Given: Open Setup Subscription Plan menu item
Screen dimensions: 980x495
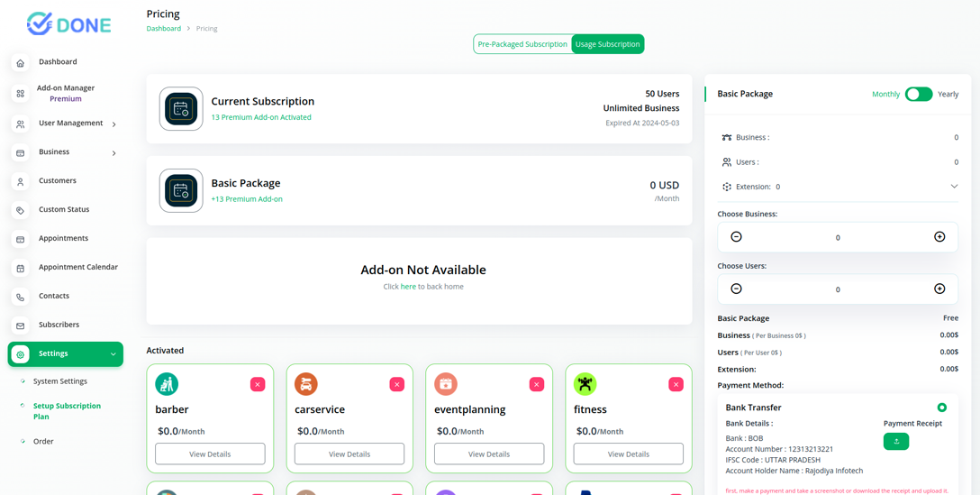Looking at the screenshot, I should (x=67, y=411).
